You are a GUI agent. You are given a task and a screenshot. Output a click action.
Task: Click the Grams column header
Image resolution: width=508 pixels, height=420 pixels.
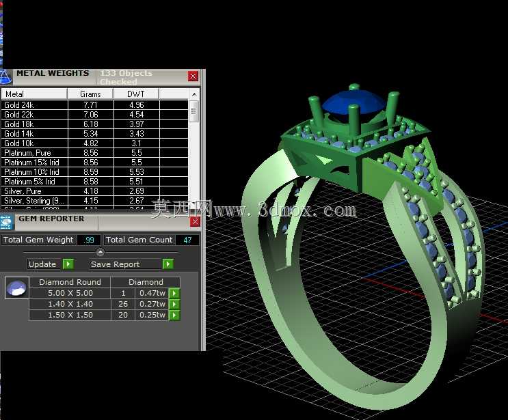[90, 94]
